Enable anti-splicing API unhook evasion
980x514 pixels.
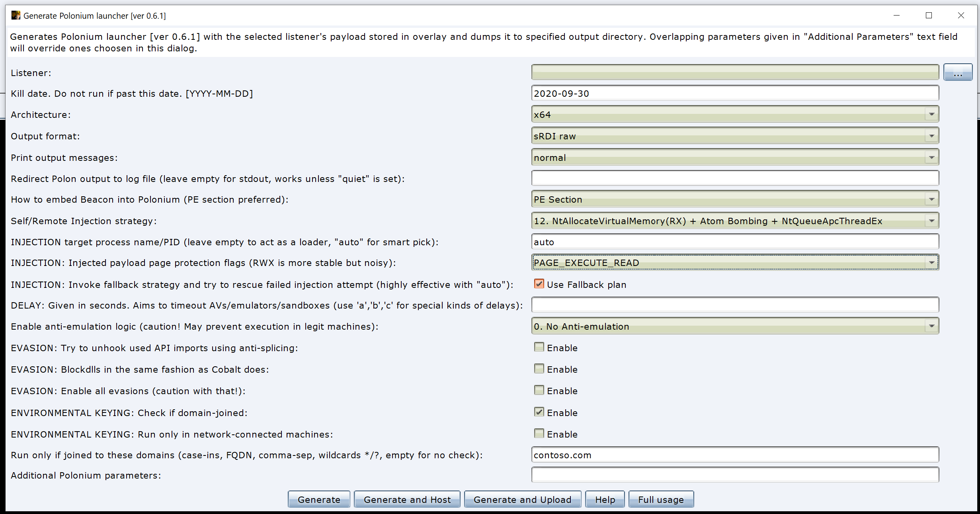tap(539, 347)
